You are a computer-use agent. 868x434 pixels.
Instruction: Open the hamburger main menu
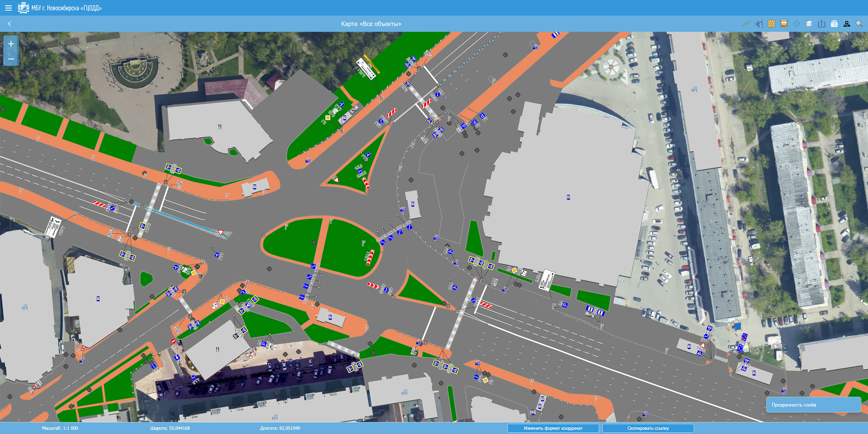tap(8, 8)
